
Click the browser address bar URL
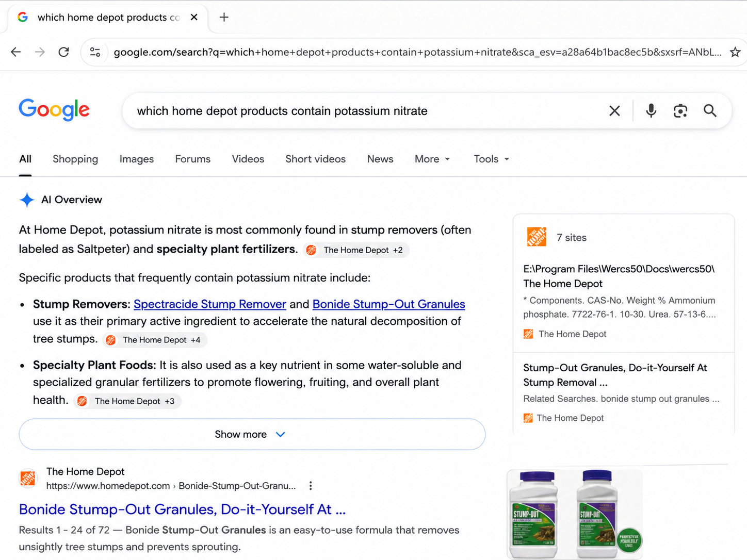coord(417,52)
